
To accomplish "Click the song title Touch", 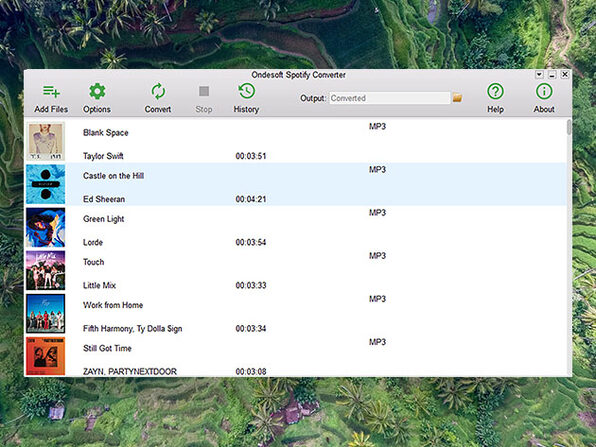I will pyautogui.click(x=94, y=262).
